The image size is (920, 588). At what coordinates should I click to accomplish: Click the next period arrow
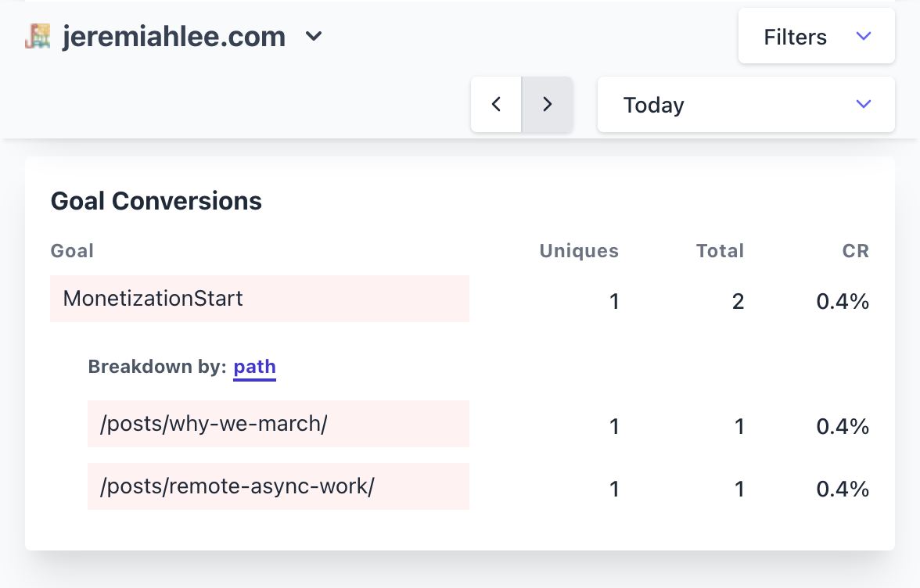coord(547,104)
